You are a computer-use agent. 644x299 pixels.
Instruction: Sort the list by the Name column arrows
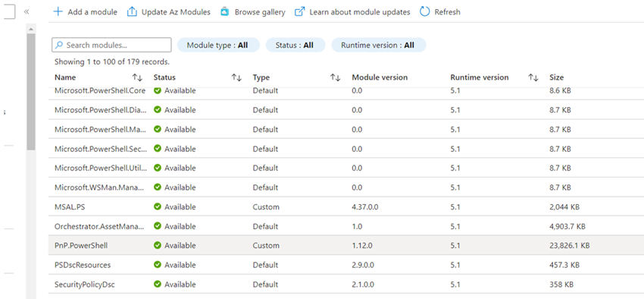[x=137, y=77]
